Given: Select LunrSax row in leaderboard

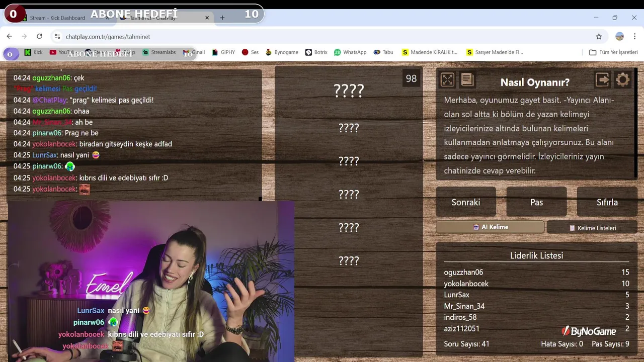Looking at the screenshot, I should click(x=536, y=295).
